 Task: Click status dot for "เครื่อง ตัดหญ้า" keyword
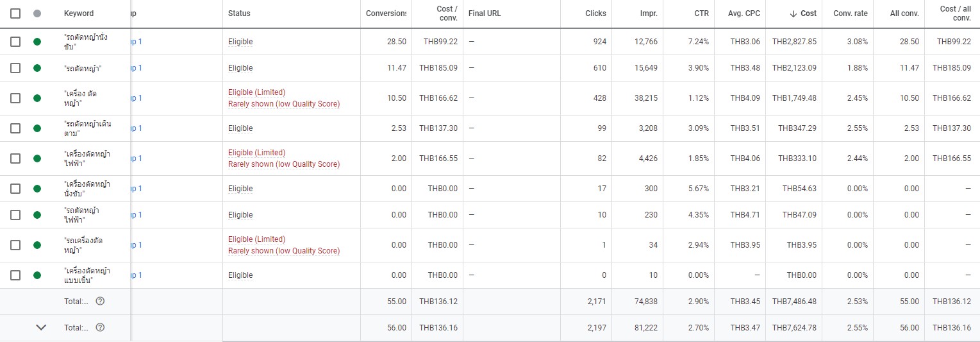pyautogui.click(x=37, y=98)
